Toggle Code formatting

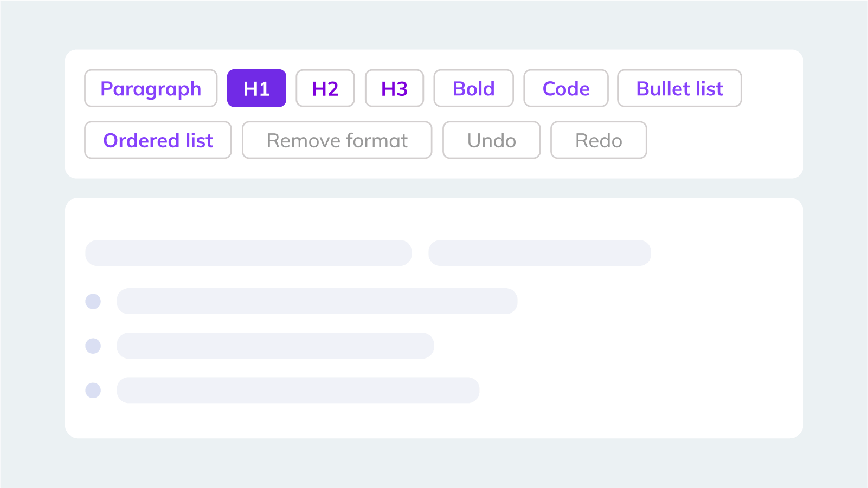(x=566, y=88)
